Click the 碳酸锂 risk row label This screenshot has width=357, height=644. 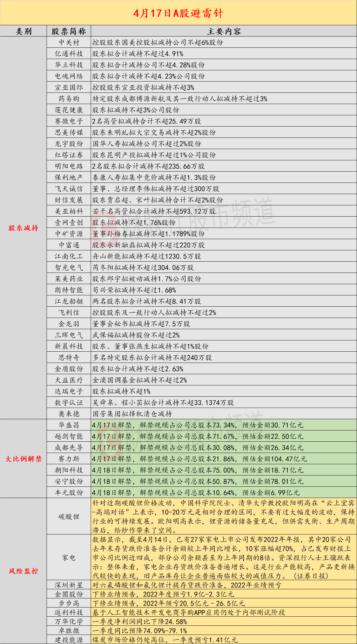pyautogui.click(x=69, y=517)
